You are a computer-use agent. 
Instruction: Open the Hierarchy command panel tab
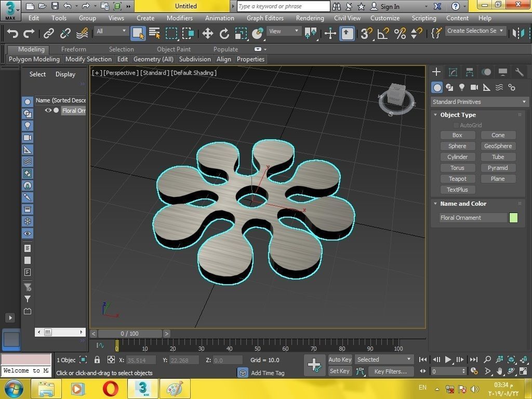[x=470, y=72]
